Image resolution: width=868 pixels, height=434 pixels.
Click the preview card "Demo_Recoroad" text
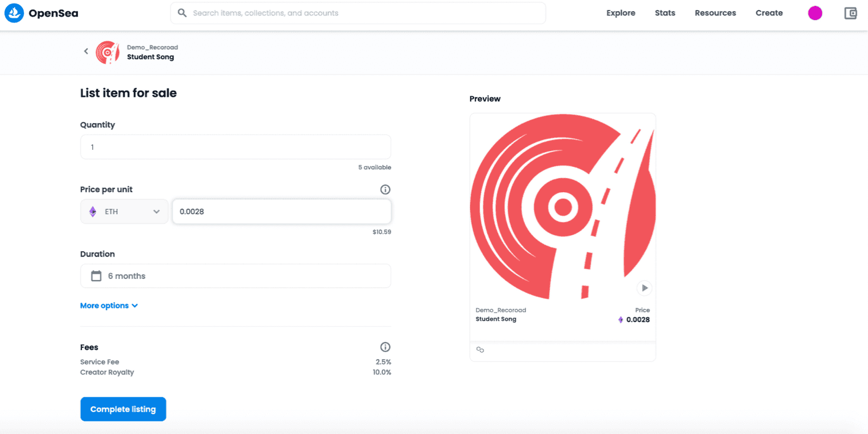point(501,310)
